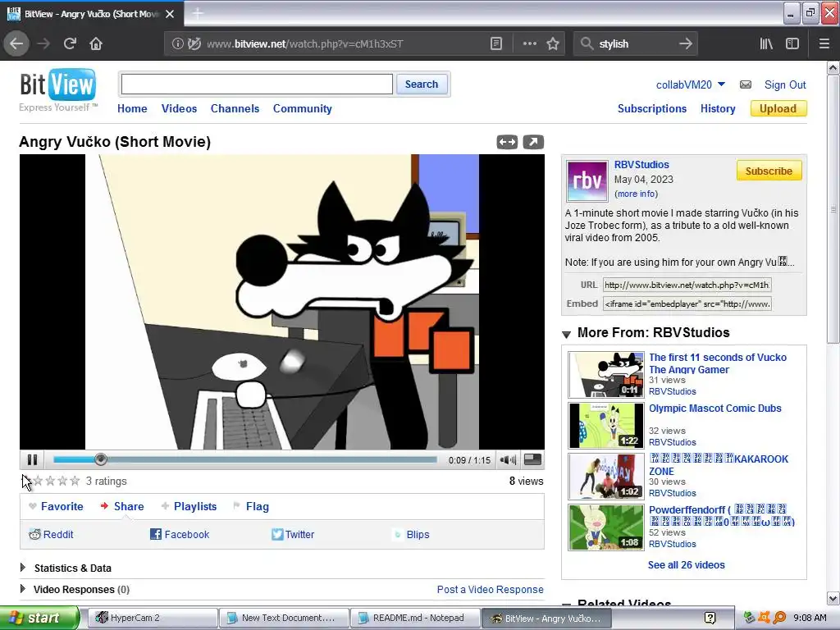This screenshot has width=840, height=630.
Task: Select the video URL text field
Action: 687,285
